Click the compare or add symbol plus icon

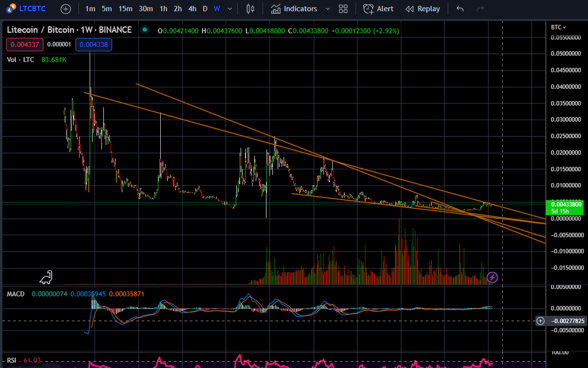pos(66,9)
